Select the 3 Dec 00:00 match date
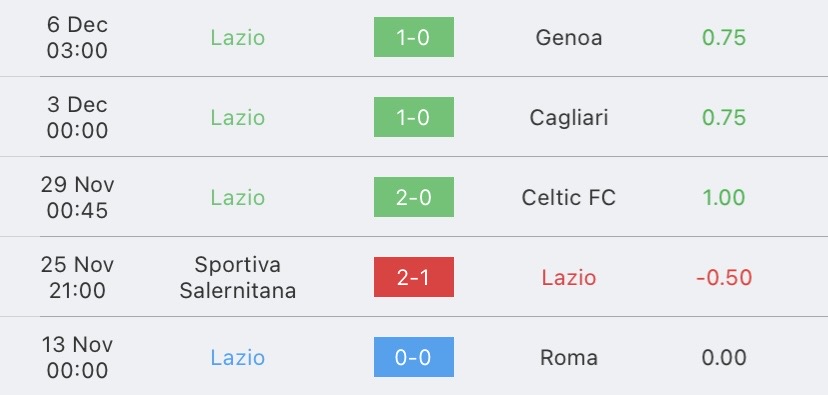 point(77,117)
